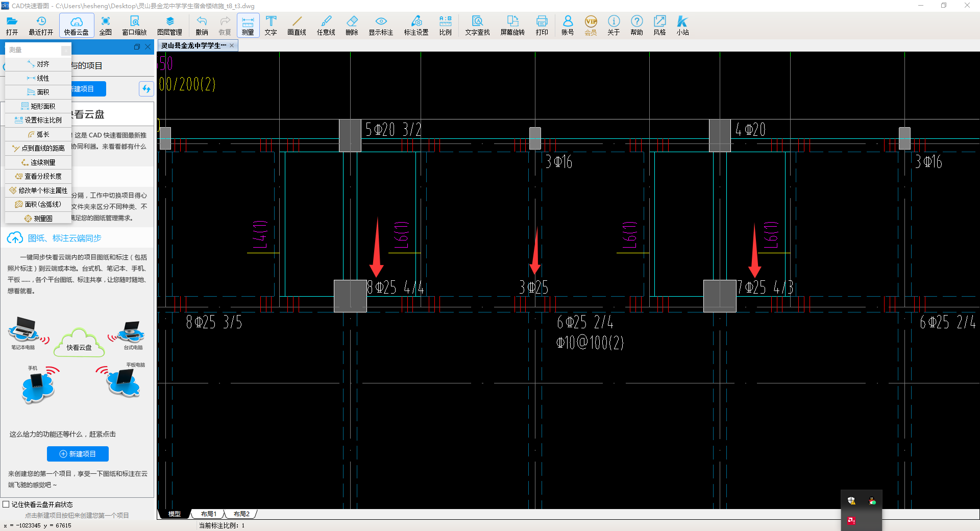Click the 当前标注比例 status bar text

222,525
